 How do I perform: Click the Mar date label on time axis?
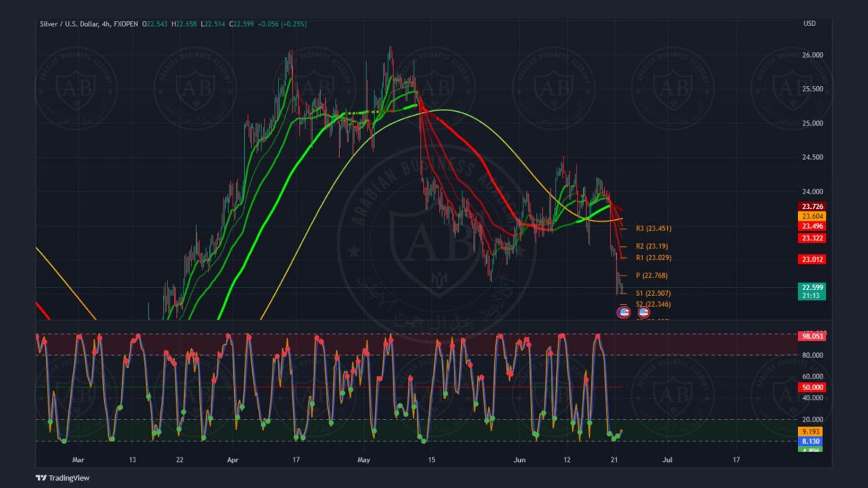[78, 460]
